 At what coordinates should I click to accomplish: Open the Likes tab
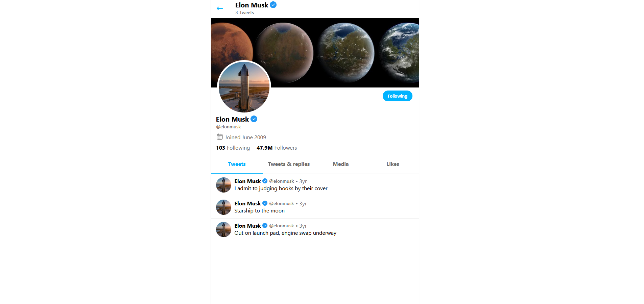[392, 164]
